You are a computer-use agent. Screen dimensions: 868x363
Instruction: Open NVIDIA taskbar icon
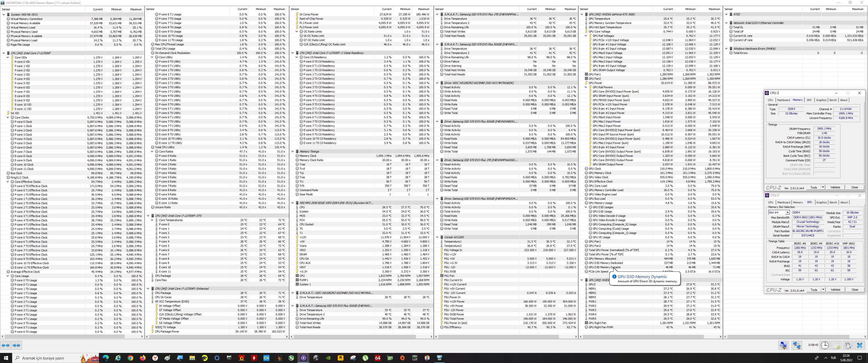click(328, 358)
